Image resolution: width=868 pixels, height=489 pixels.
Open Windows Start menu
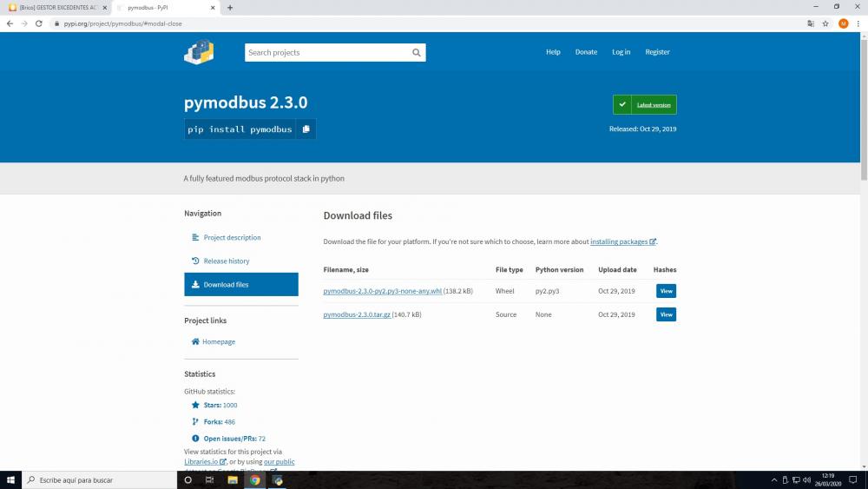[x=10, y=480]
